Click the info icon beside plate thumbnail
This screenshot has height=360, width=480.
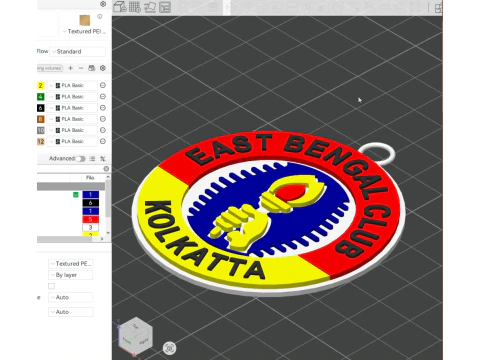[99, 16]
